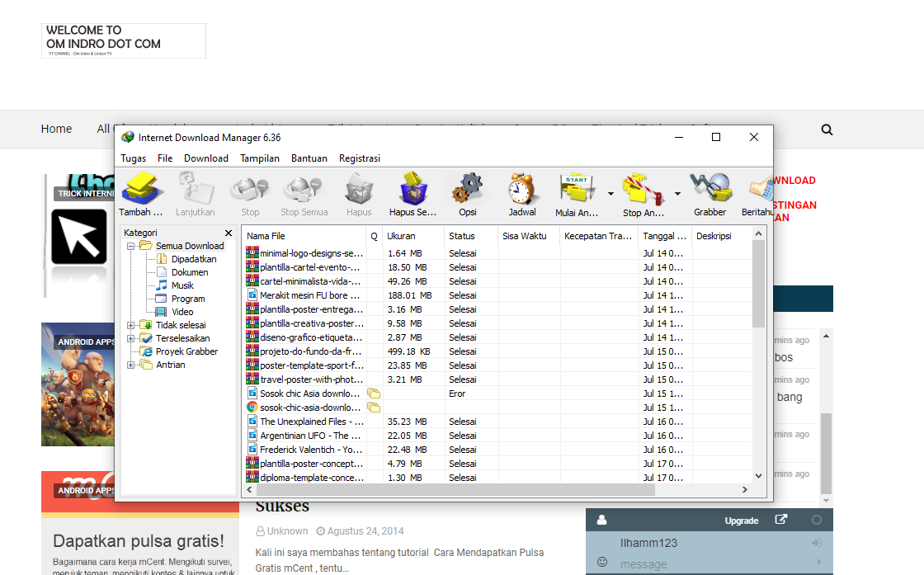924x575 pixels.
Task: Click the Deskripsi column header
Action: click(723, 236)
